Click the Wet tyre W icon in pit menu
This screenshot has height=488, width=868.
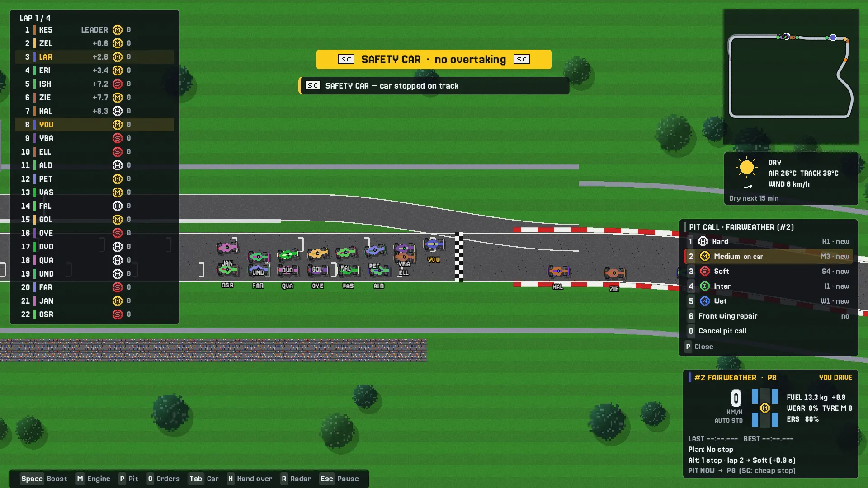click(704, 301)
